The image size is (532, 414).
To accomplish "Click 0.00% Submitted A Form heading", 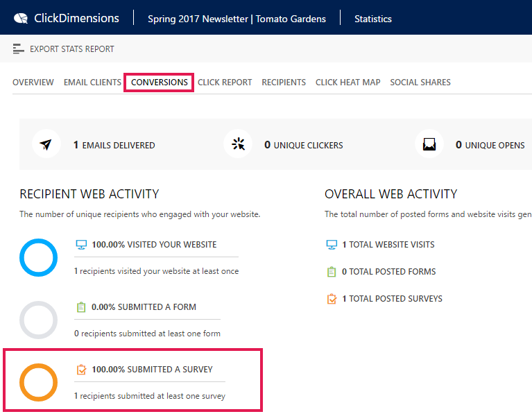I will (144, 307).
